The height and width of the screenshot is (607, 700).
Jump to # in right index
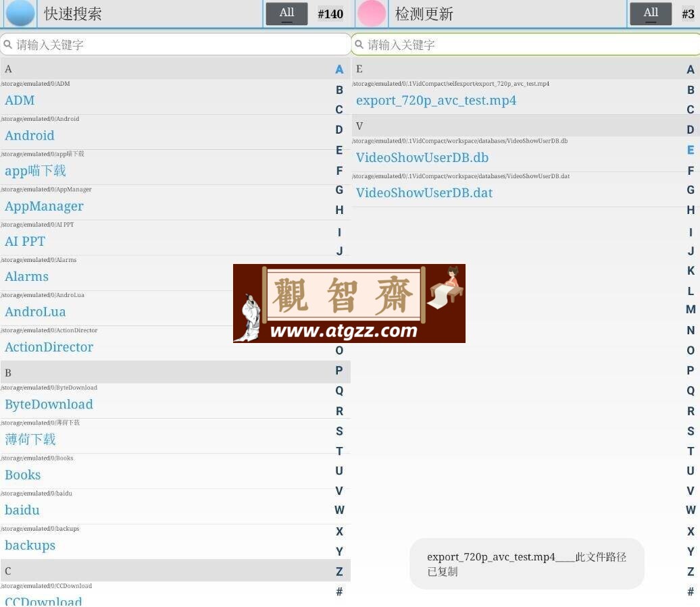tap(691, 592)
